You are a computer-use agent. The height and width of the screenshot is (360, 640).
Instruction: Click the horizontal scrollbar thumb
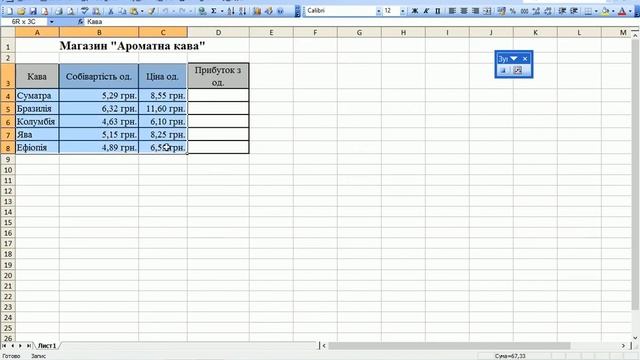[449, 346]
